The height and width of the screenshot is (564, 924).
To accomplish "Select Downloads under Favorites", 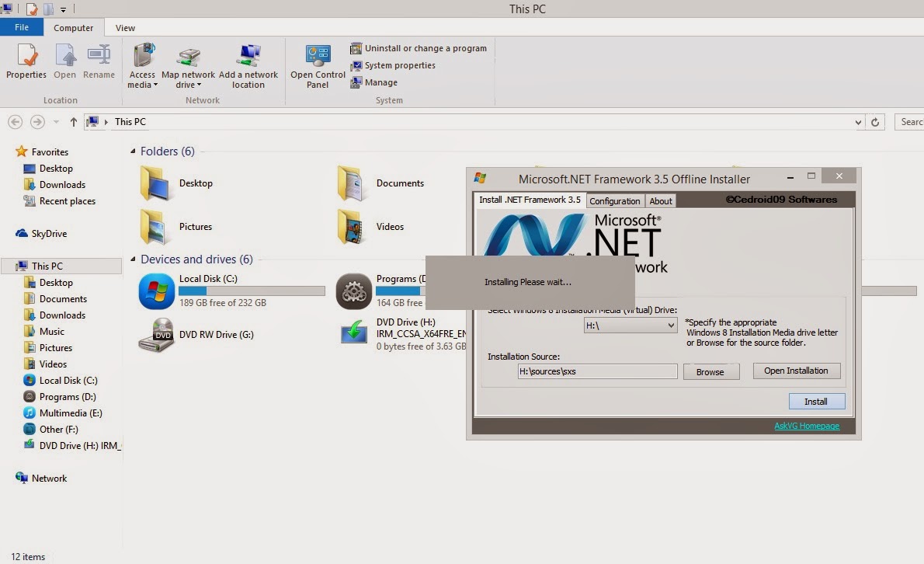I will (55, 185).
